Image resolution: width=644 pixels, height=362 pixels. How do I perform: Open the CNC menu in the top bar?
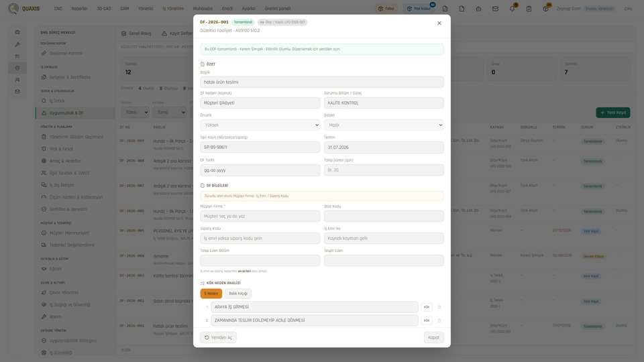pos(58,9)
